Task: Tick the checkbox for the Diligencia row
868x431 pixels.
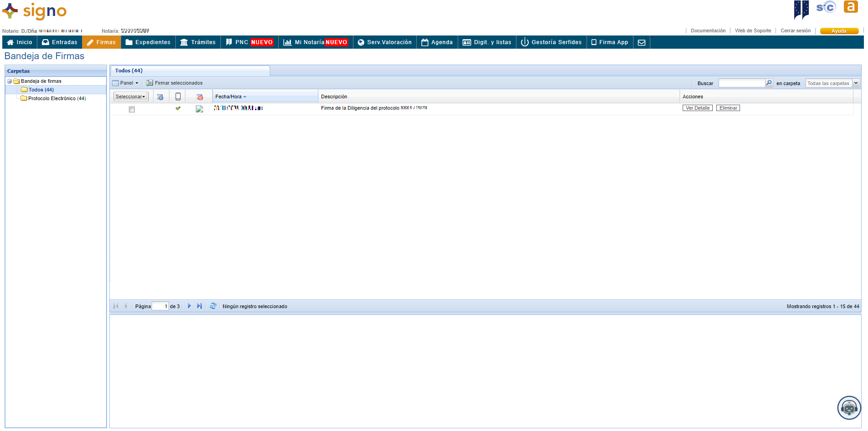Action: click(x=132, y=109)
